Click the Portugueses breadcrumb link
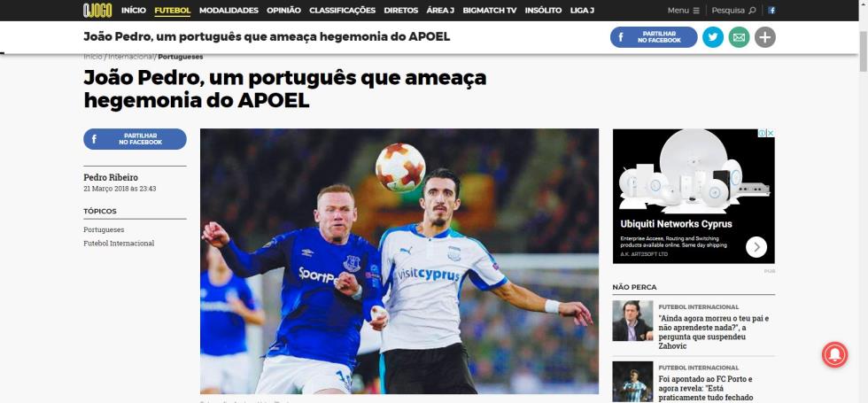Image resolution: width=868 pixels, height=403 pixels. pyautogui.click(x=181, y=57)
